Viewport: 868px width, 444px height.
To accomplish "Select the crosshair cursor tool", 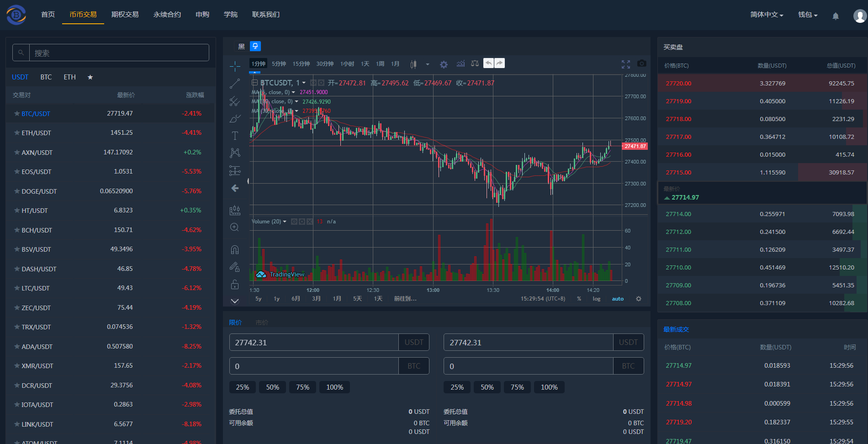I will pos(235,66).
